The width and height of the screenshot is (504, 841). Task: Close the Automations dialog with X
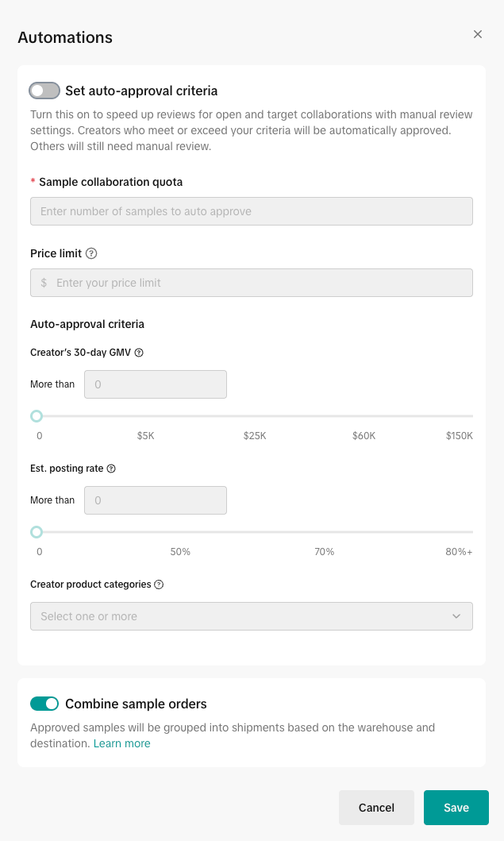point(478,34)
